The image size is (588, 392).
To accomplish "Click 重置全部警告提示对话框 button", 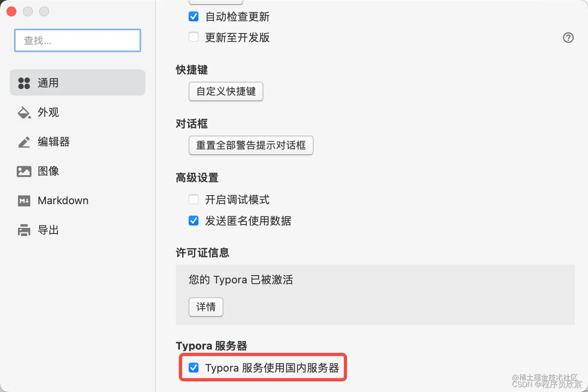I will (x=251, y=145).
